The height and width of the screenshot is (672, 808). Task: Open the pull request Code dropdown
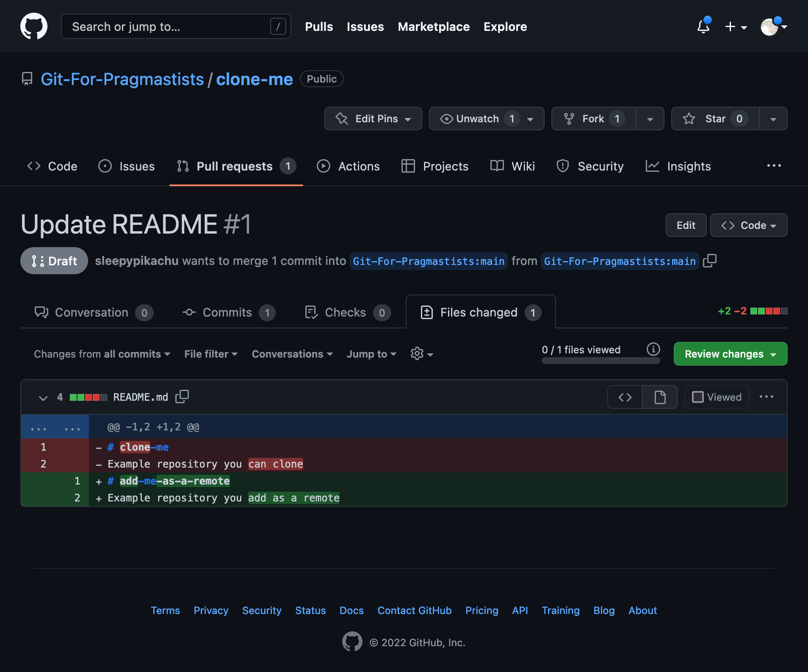point(749,225)
